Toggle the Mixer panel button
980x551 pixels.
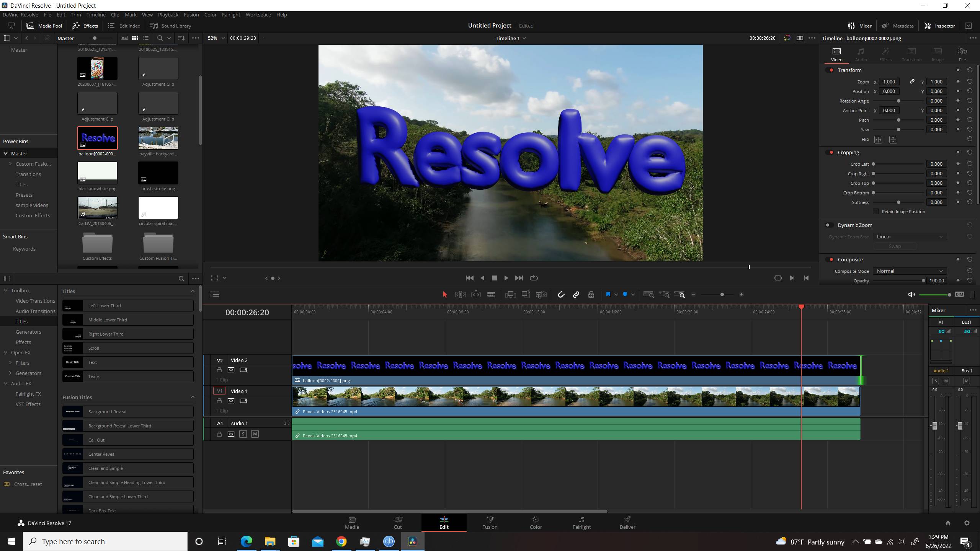tap(860, 26)
